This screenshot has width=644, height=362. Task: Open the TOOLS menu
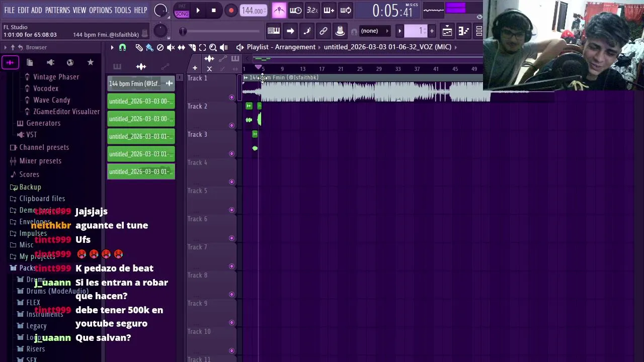click(x=123, y=10)
